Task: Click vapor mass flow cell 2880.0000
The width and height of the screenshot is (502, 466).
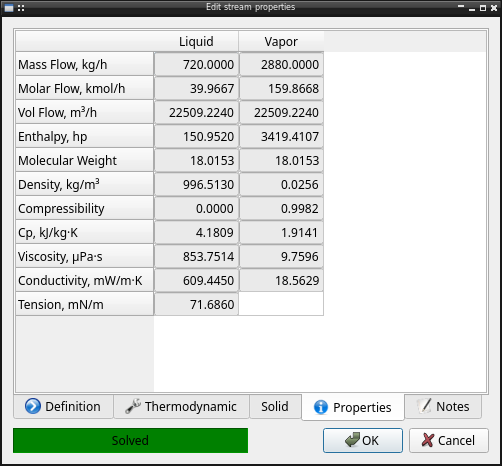Action: tap(281, 64)
